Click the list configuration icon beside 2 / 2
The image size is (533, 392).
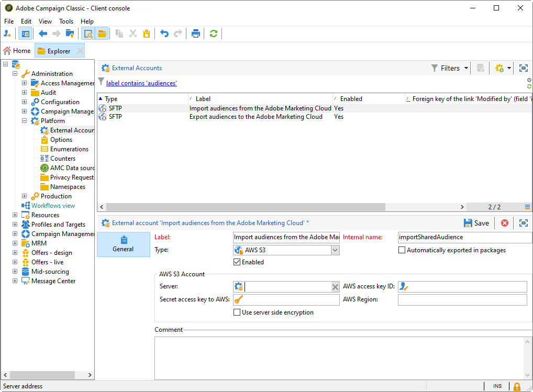527,207
